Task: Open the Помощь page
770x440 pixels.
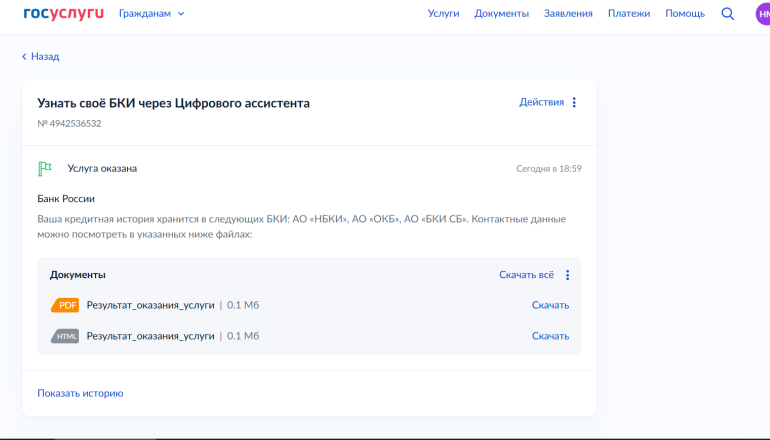Action: [x=685, y=14]
